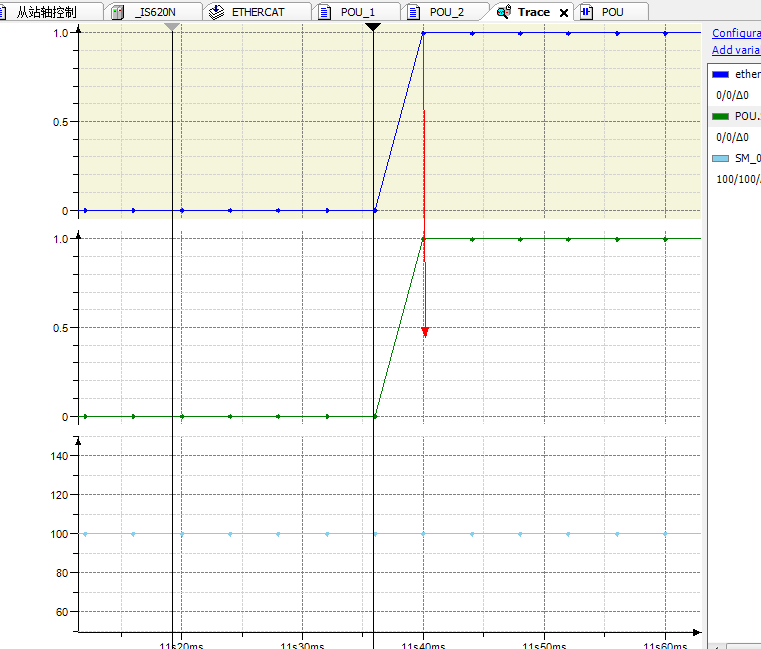761x649 pixels.
Task: Select the light blue SM_ variable swatch
Action: point(720,158)
